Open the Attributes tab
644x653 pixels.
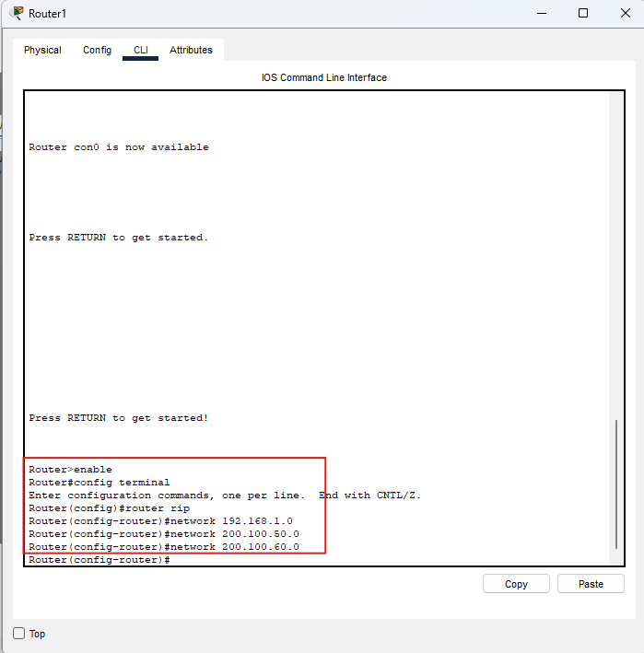tap(191, 50)
